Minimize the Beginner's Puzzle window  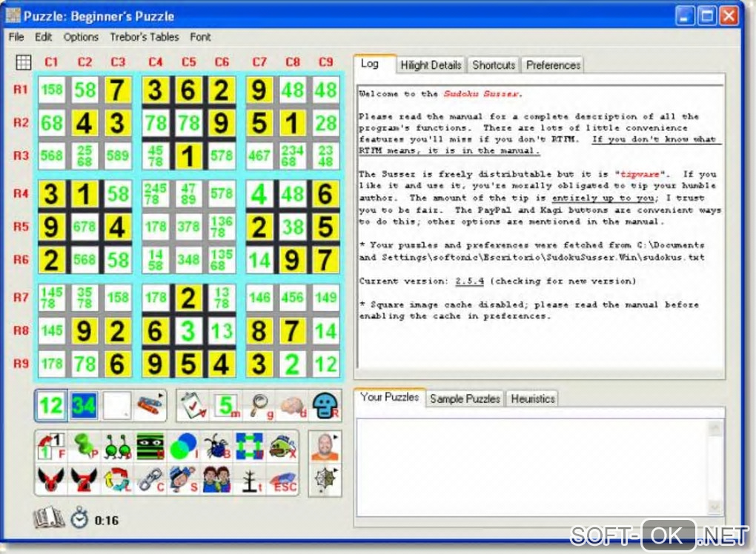tap(685, 16)
